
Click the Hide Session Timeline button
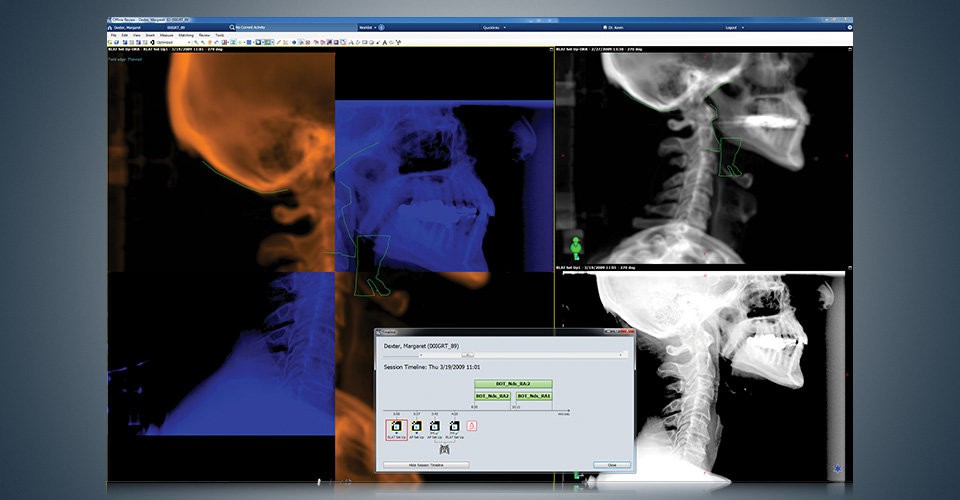426,465
